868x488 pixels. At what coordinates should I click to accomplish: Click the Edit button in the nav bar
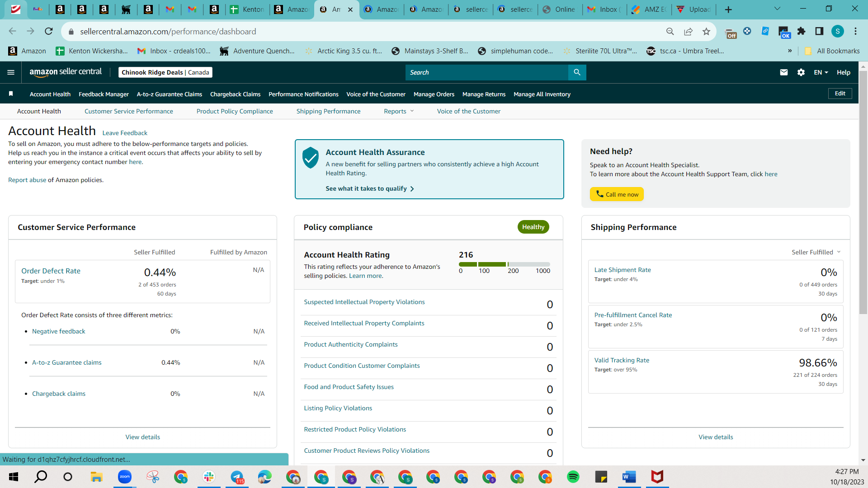[x=840, y=94]
